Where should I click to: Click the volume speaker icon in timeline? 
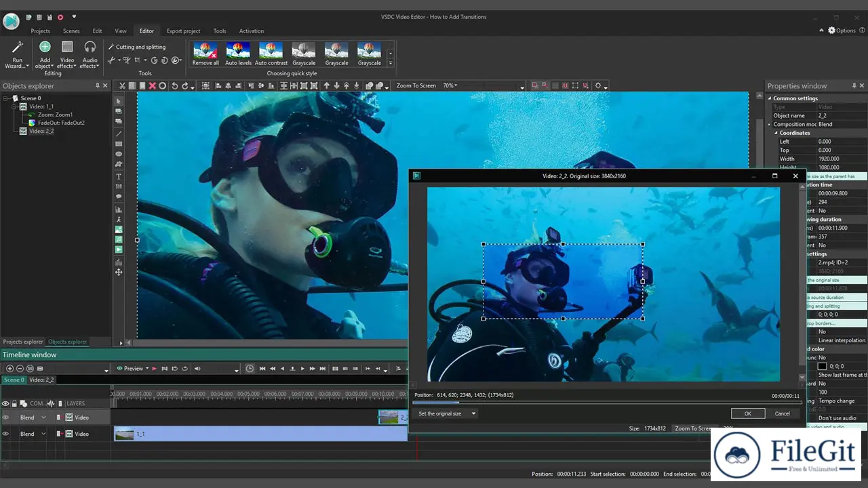pyautogui.click(x=197, y=369)
